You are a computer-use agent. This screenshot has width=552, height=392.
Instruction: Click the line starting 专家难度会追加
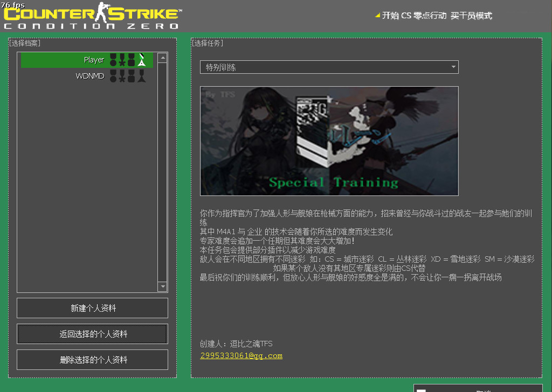[277, 241]
